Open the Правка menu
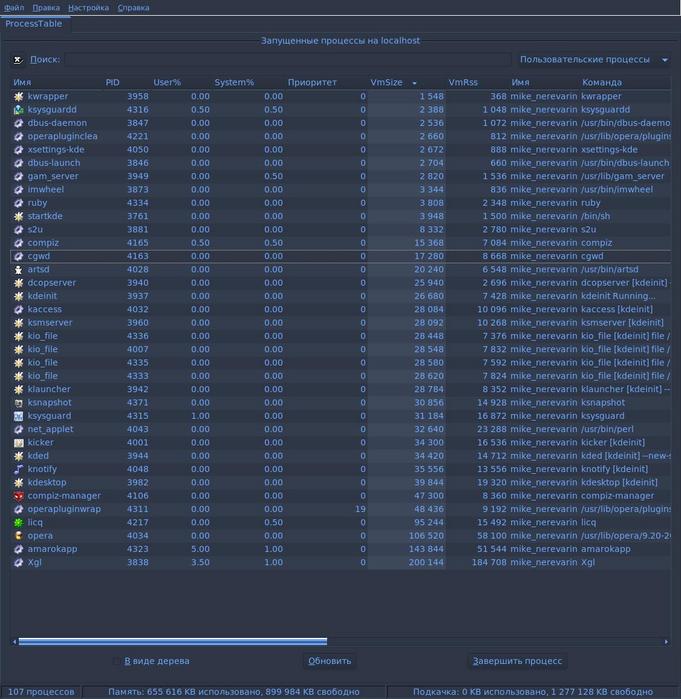The image size is (681, 699). 46,8
